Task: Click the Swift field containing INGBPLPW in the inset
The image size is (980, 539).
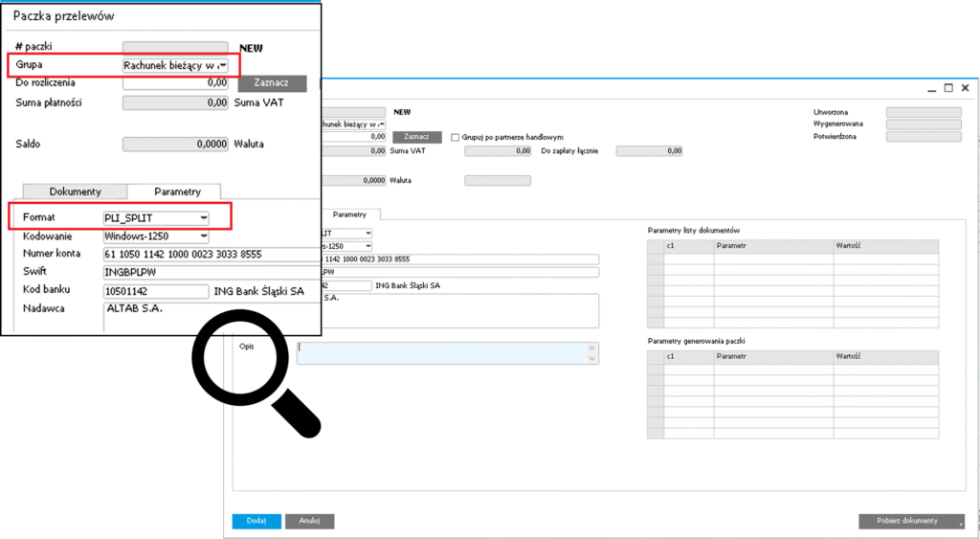Action: [x=211, y=272]
